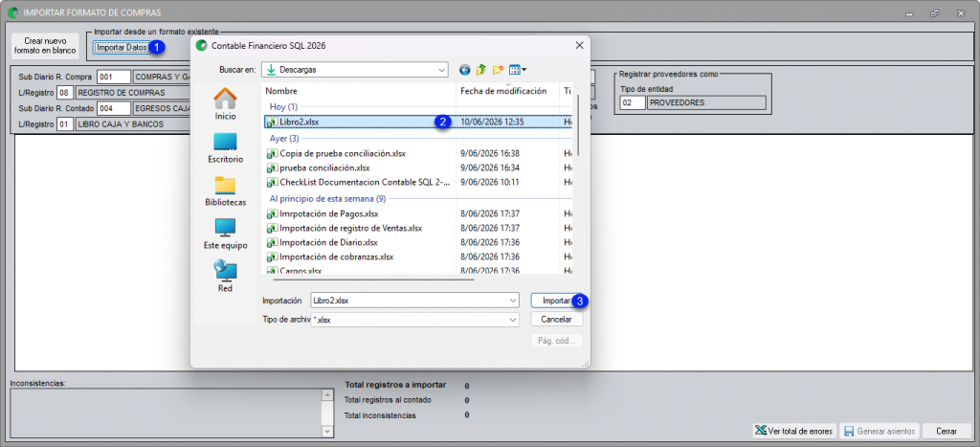
Task: Click Inconsistencias scrollbar up arrow
Action: (x=327, y=395)
